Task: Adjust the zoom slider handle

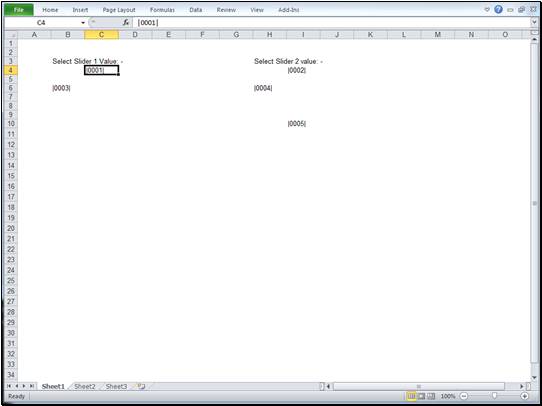Action: [495, 396]
